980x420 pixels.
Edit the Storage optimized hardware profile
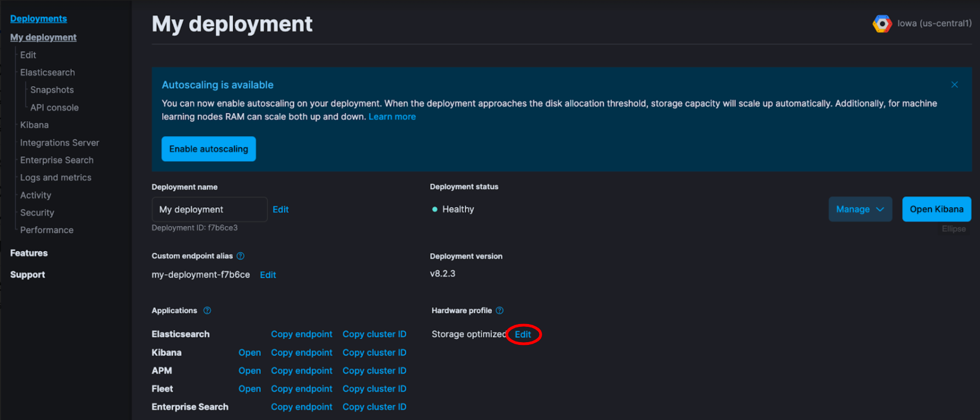523,334
